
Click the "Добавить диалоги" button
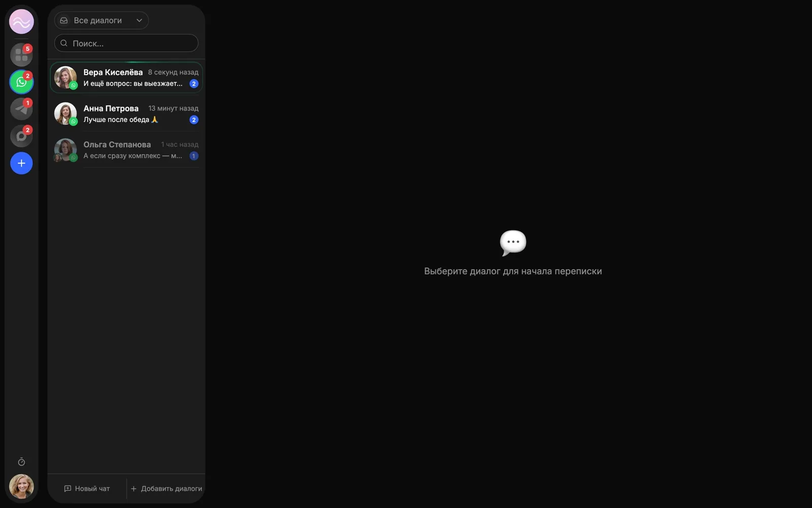coord(166,489)
